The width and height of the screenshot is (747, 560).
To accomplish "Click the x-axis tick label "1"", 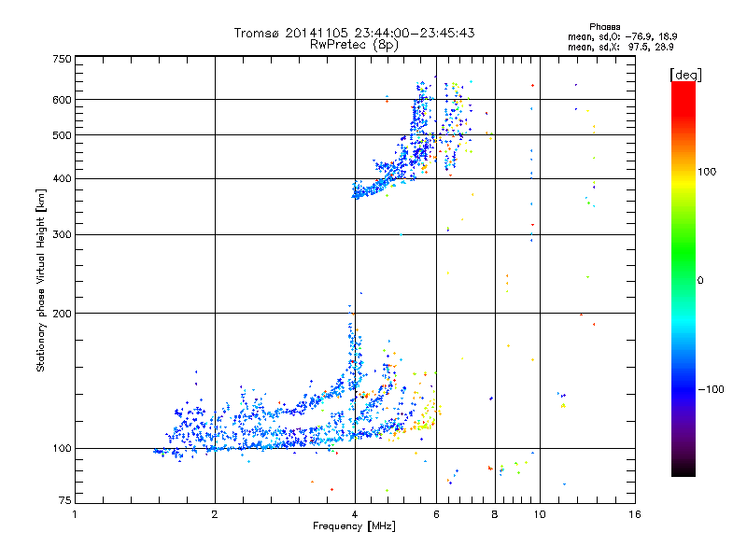I will [75, 514].
